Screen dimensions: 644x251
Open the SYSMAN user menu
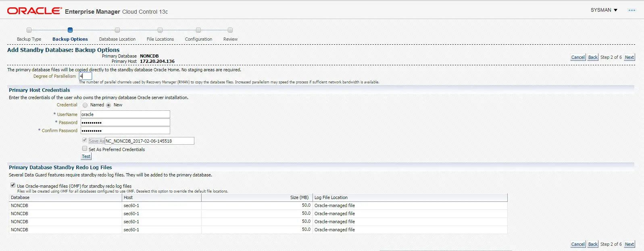604,10
